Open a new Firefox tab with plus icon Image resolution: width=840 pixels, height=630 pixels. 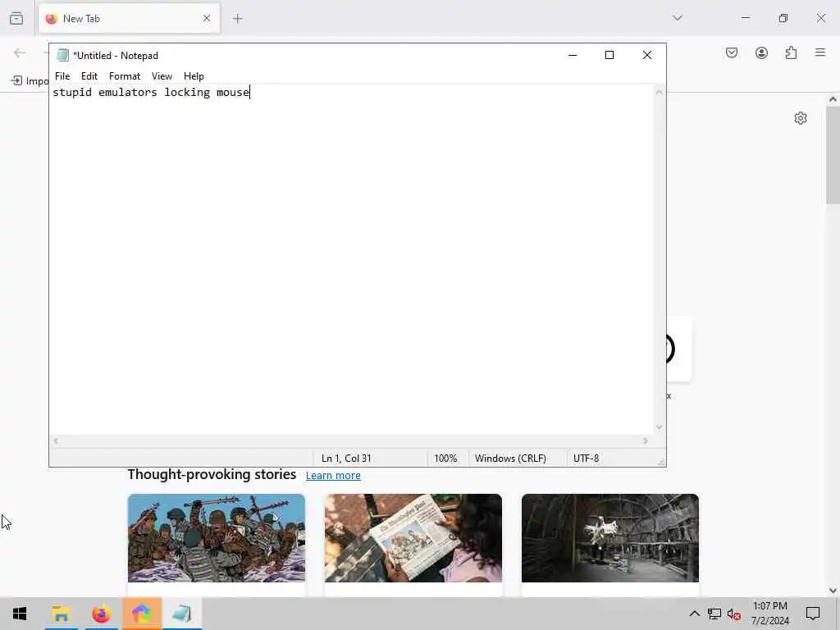(x=238, y=19)
